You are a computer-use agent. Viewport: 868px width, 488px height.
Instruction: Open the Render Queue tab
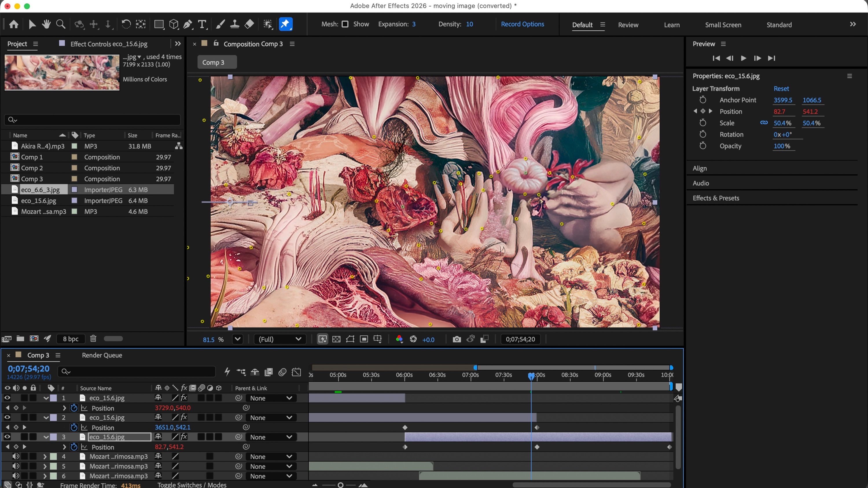click(102, 355)
